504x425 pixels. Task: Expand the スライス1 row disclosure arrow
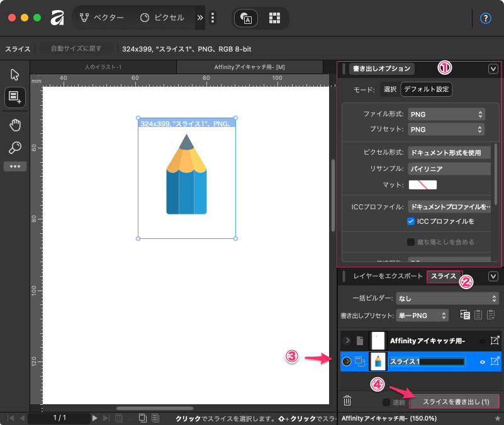click(346, 362)
